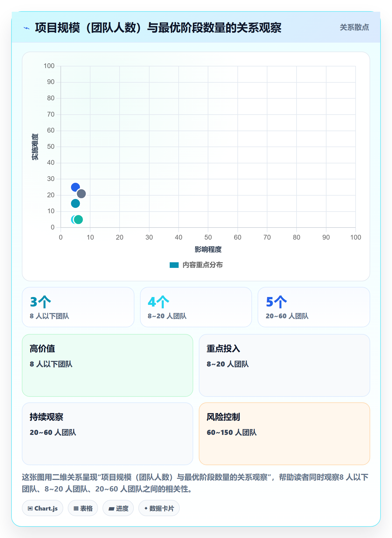Screen dimensions: 392x538
Task: Open the 风险控制 quadrant card
Action: 284,434
